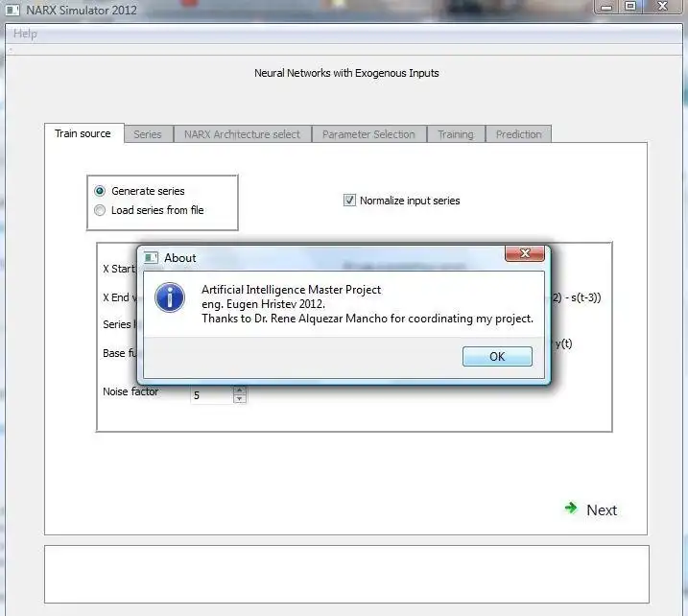Viewport: 688px width, 616px height.
Task: Open the Help menu
Action: 25,34
